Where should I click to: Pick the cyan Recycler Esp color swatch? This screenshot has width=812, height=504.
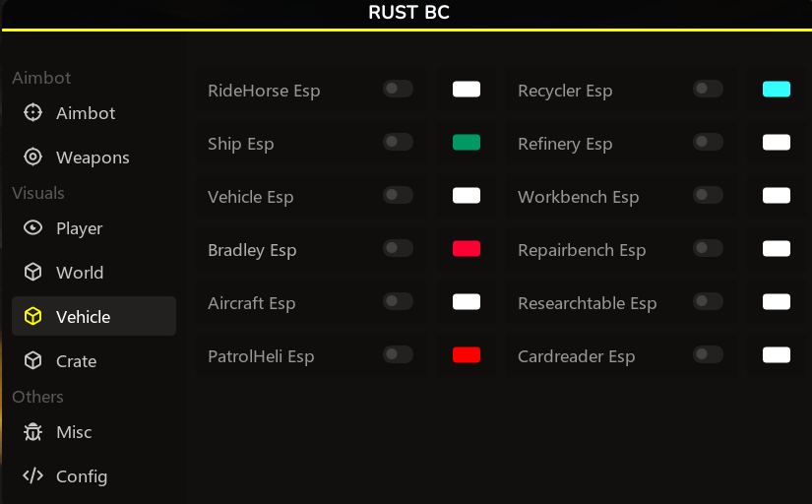click(777, 90)
